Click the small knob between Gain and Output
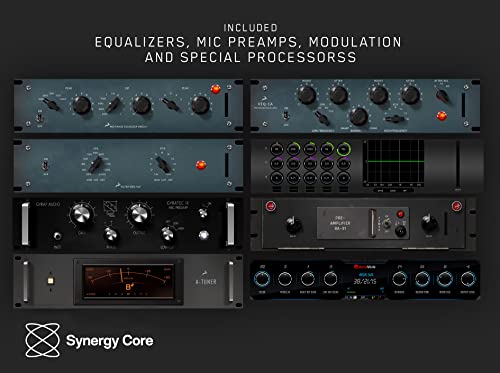The height and width of the screenshot is (373, 500). point(111,235)
